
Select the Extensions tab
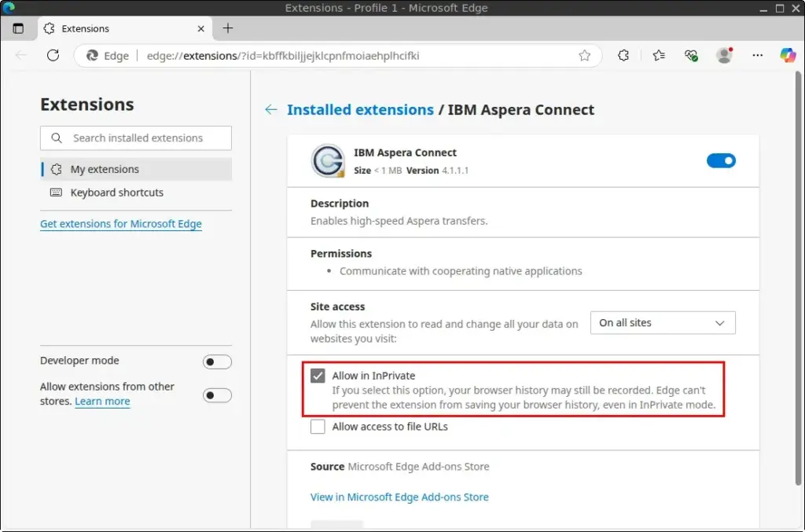pos(124,29)
